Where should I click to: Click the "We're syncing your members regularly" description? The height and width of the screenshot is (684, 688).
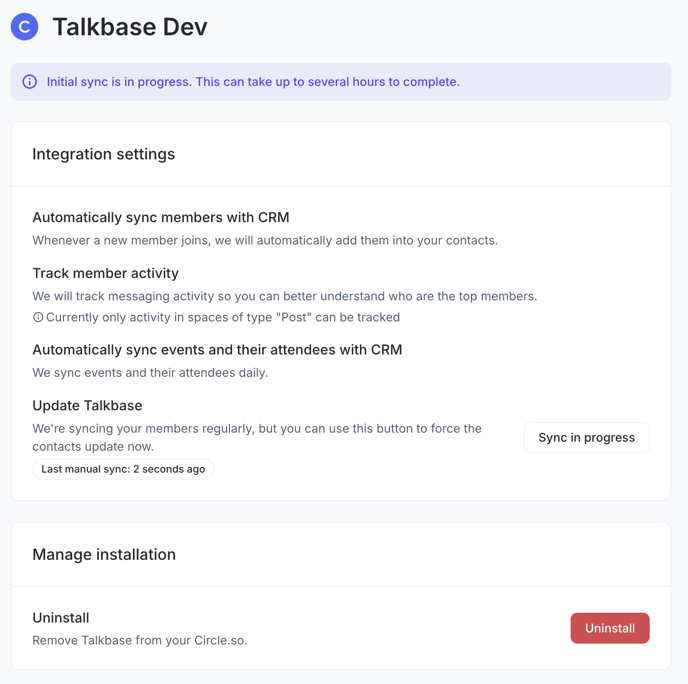pos(257,437)
